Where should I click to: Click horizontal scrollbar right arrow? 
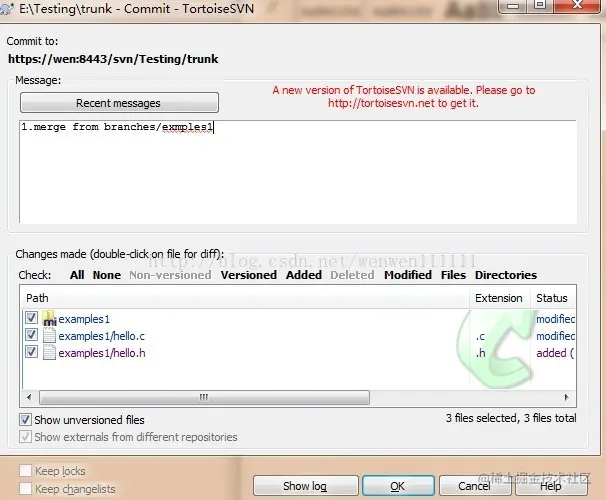(x=567, y=397)
